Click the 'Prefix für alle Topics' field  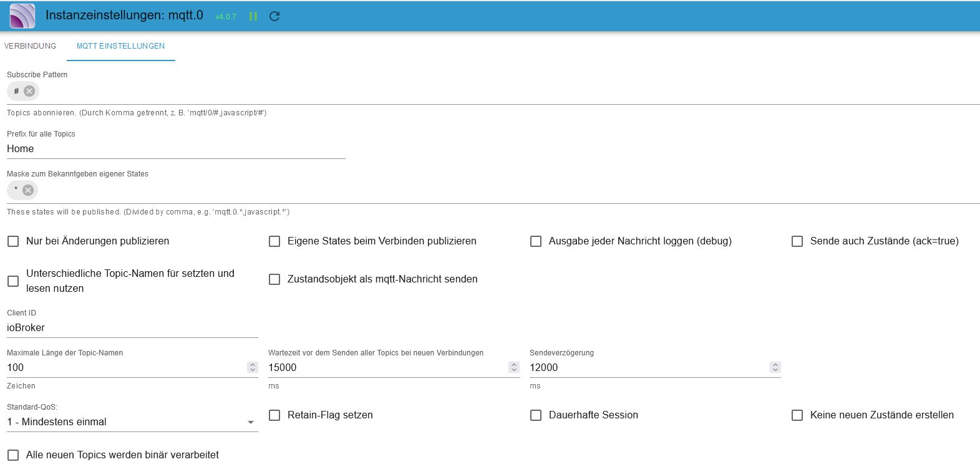pos(175,149)
